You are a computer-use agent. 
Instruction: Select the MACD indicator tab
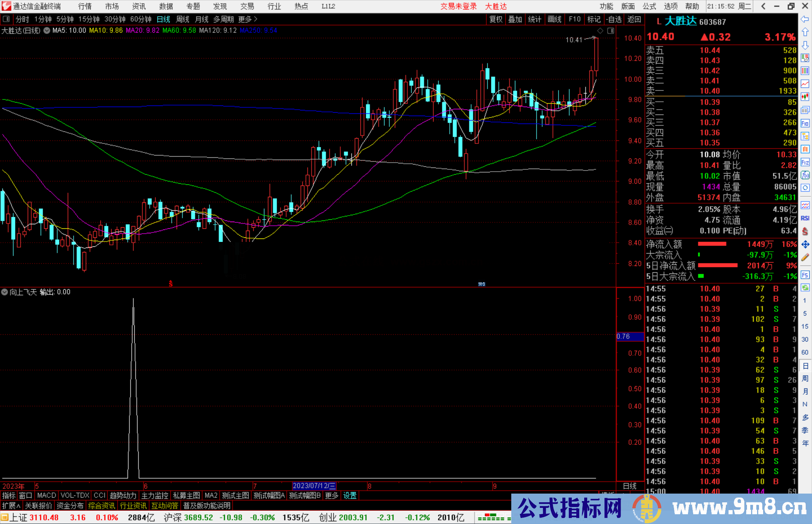pos(47,495)
